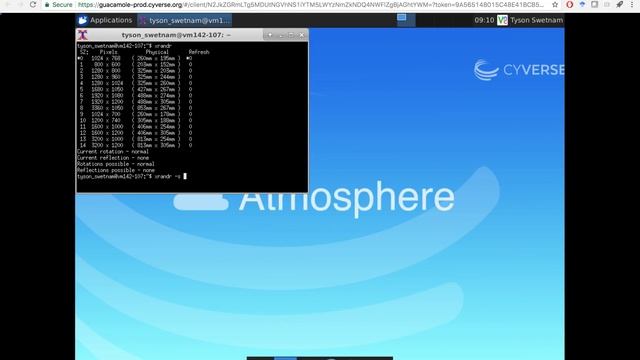640x360 pixels.
Task: Click the terminal title tyson_swetnam@vm142-107
Action: (x=176, y=35)
